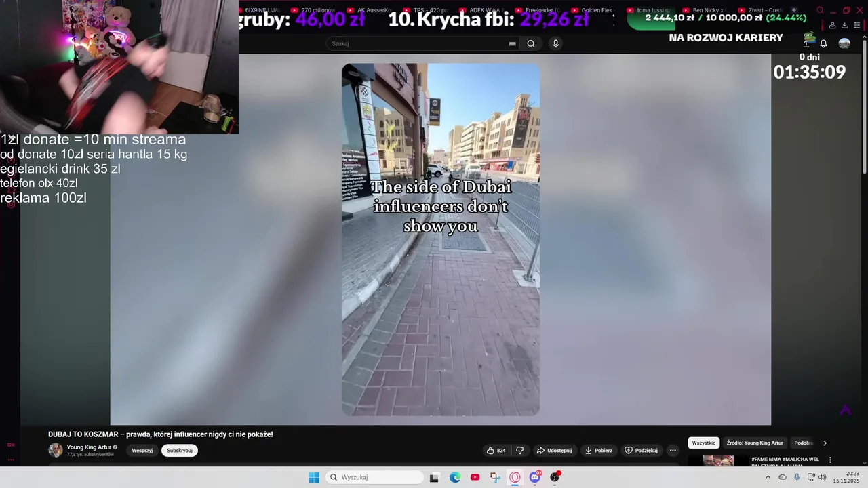The height and width of the screenshot is (488, 868).
Task: Open Task View on the taskbar
Action: click(435, 477)
